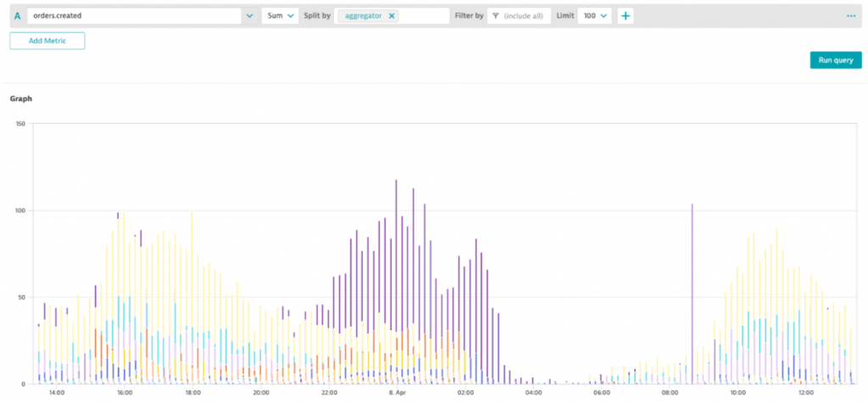Click the 8. Apr date axis label
Viewport: 868px width, 403px height.
coord(395,393)
